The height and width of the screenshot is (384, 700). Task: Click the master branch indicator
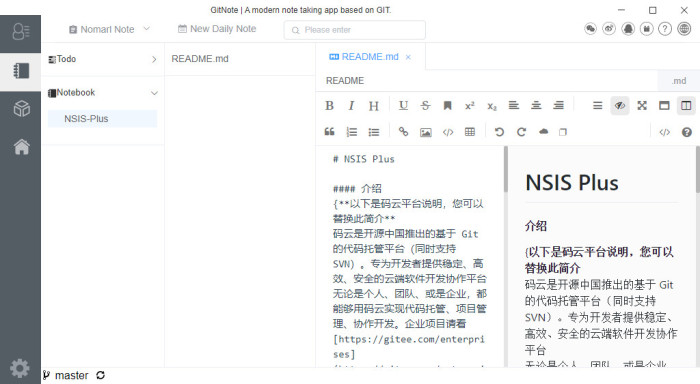[x=66, y=376]
